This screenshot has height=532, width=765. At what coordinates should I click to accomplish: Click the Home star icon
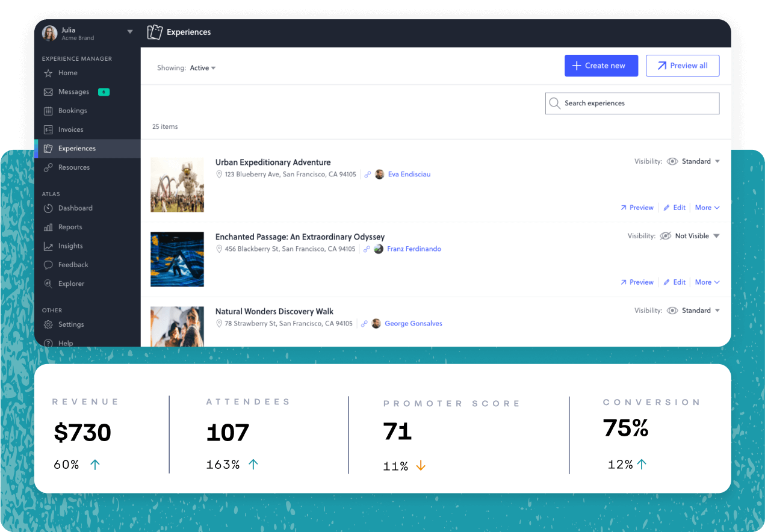pos(48,73)
